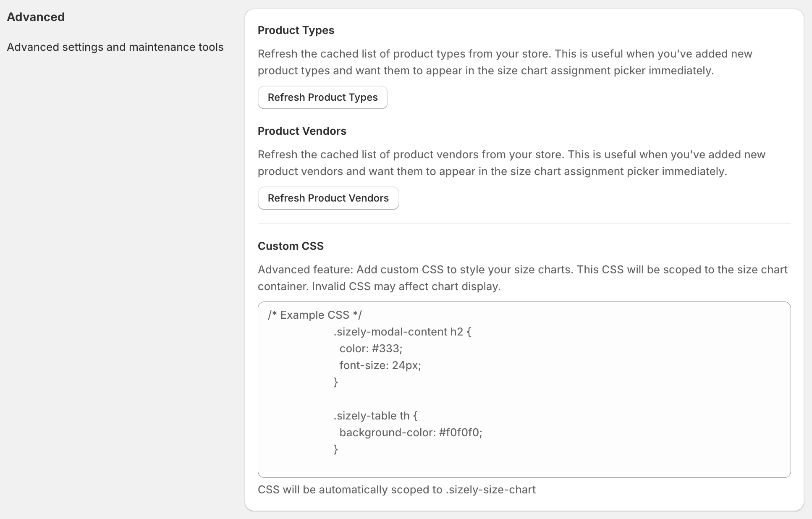Click the '/* Example CSS */' comment line
Image resolution: width=812 pixels, height=519 pixels.
point(315,315)
